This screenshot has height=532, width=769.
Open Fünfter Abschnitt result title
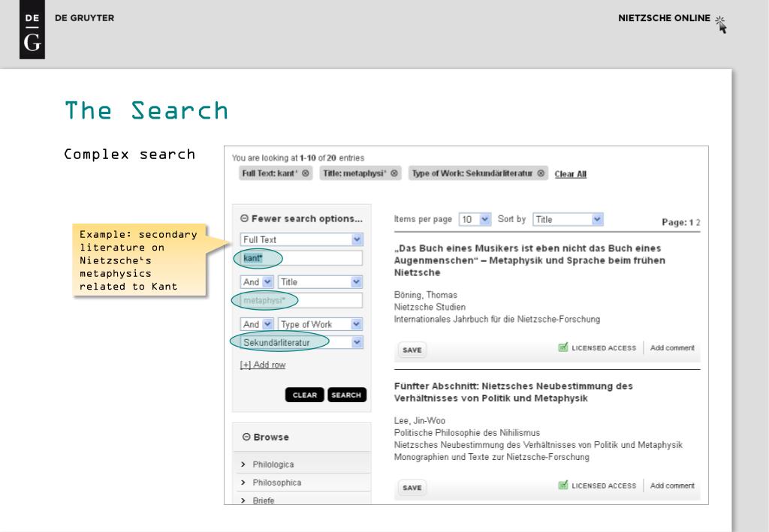[514, 392]
